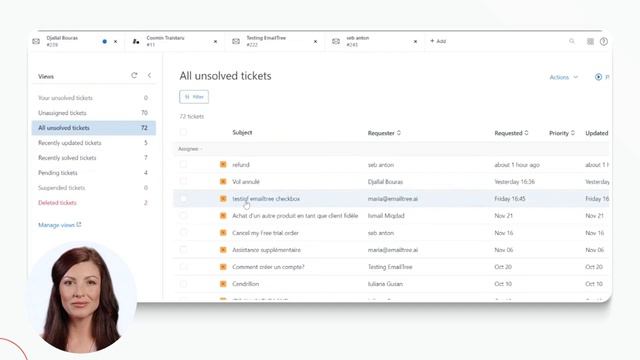Close the Testing EmailTree tab
Screen dimensions: 640x360
316,41
